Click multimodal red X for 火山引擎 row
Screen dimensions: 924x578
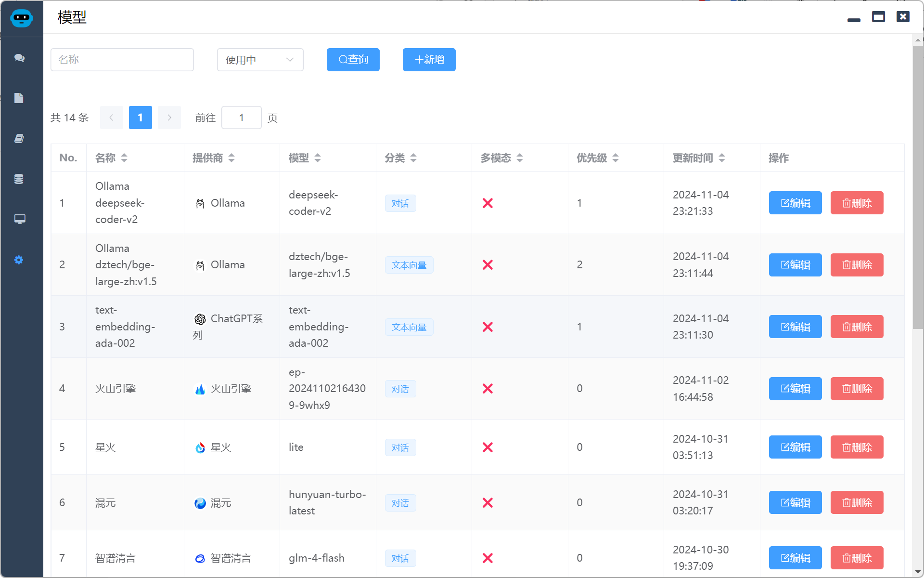tap(488, 389)
